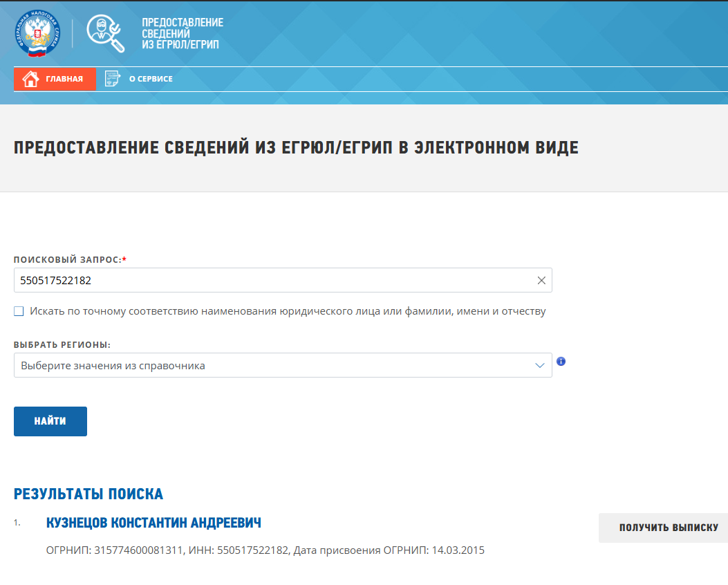Open the ВЫБРАТЬ РЕГИОНЫ dropdown
Image resolution: width=728 pixels, height=585 pixels.
click(283, 365)
